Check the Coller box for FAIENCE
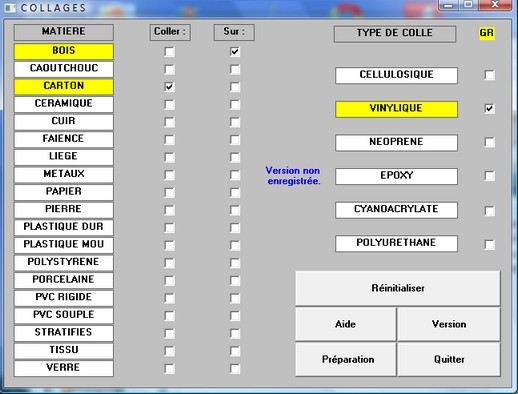Viewport: 518px width, 394px height. [x=169, y=139]
